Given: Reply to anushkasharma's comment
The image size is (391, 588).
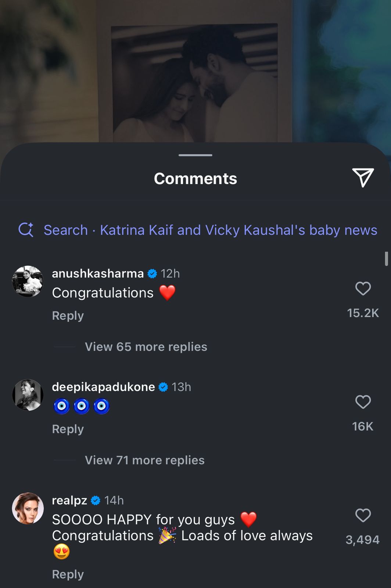Looking at the screenshot, I should coord(68,316).
